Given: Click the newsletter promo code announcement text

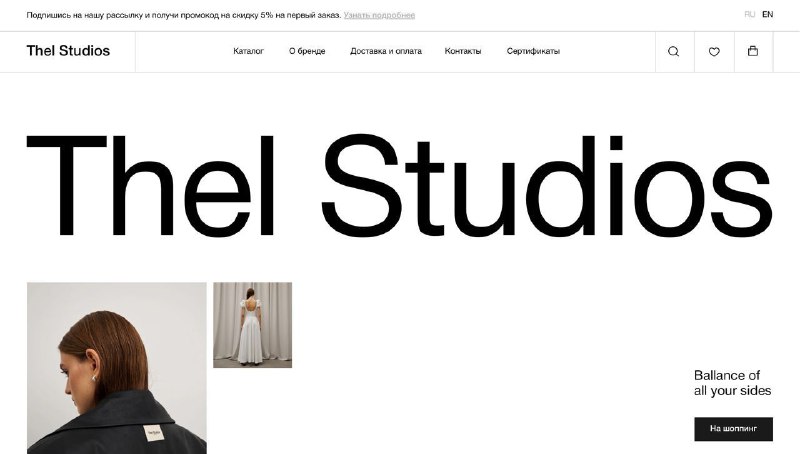Looking at the screenshot, I should [x=184, y=15].
